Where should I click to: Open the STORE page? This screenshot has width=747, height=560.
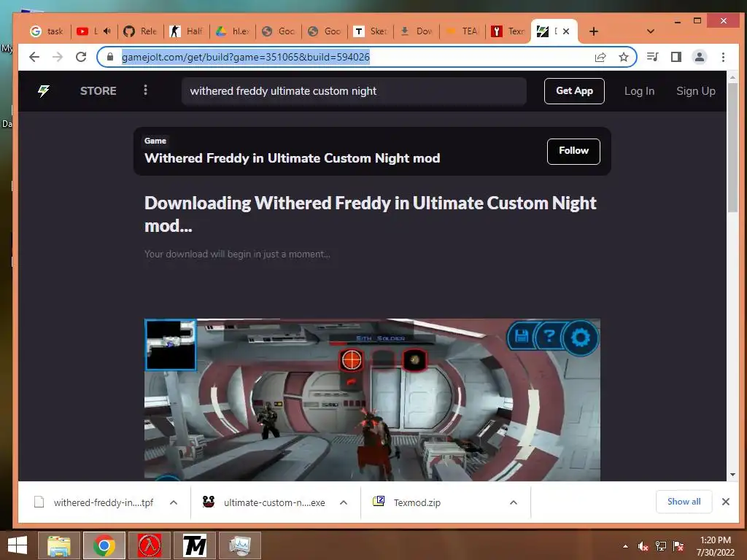(x=98, y=91)
